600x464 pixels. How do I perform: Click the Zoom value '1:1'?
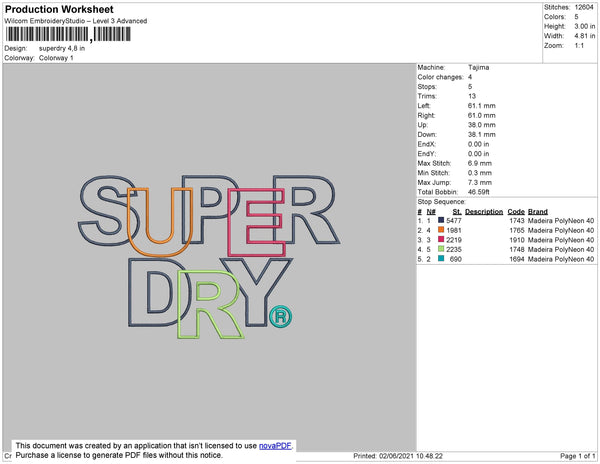(x=579, y=46)
